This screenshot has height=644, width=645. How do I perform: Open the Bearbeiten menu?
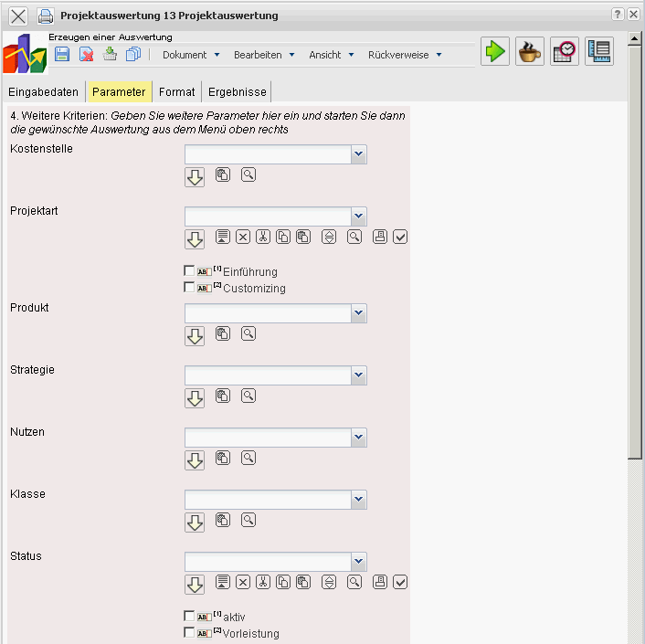tap(263, 55)
